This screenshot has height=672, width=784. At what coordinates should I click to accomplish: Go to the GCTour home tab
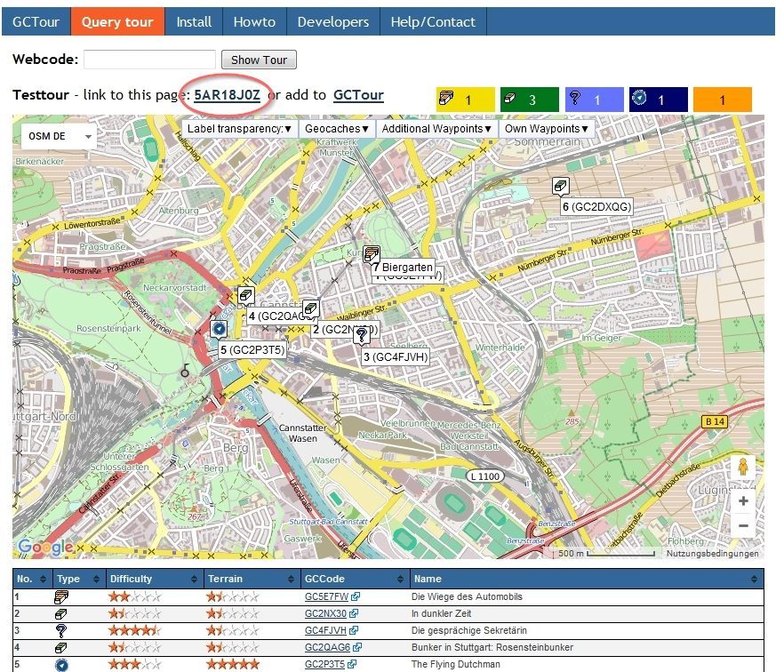coord(36,22)
